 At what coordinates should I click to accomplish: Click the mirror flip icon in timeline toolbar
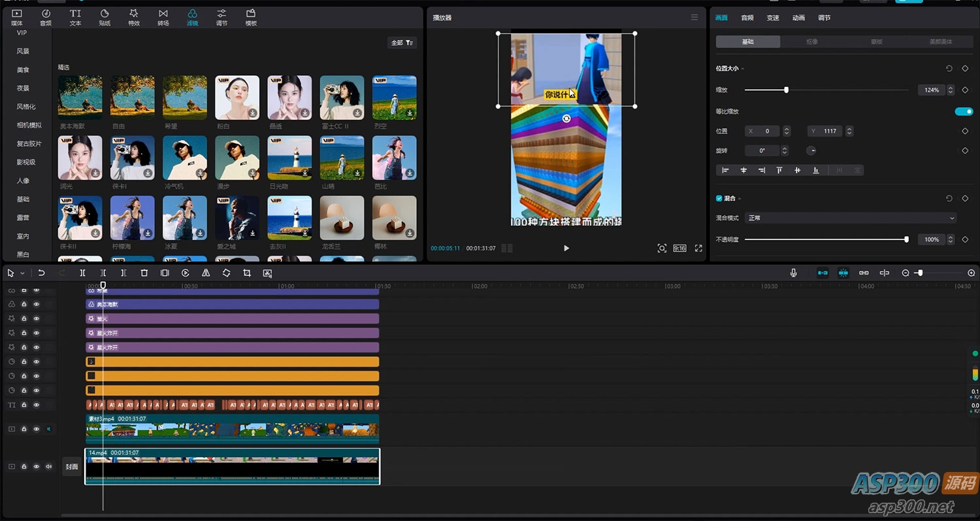coord(206,273)
